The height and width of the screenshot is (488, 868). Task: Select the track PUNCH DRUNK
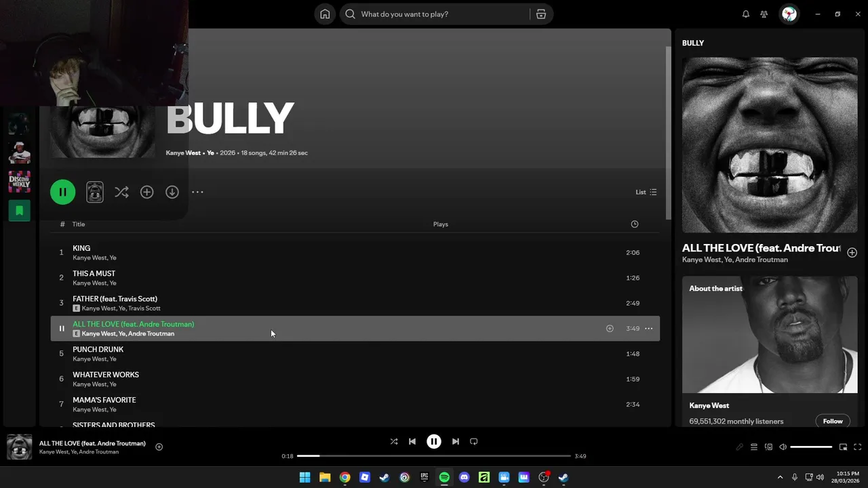(355, 354)
